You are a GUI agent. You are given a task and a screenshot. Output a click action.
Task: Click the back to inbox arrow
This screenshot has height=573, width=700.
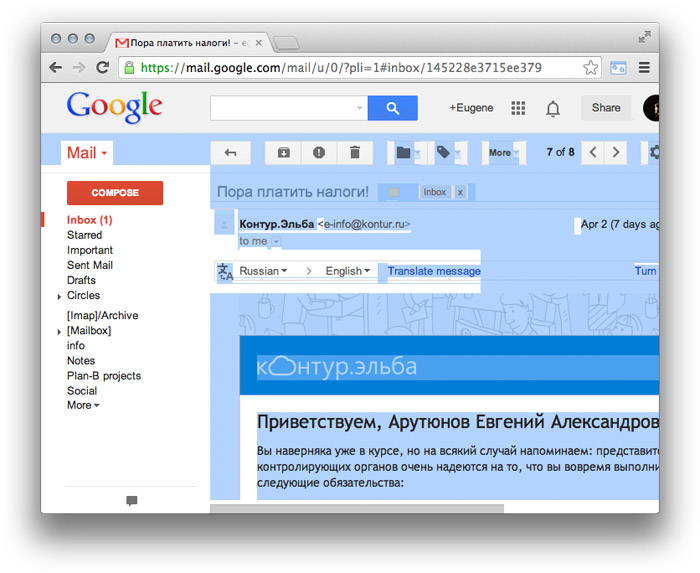tap(230, 152)
